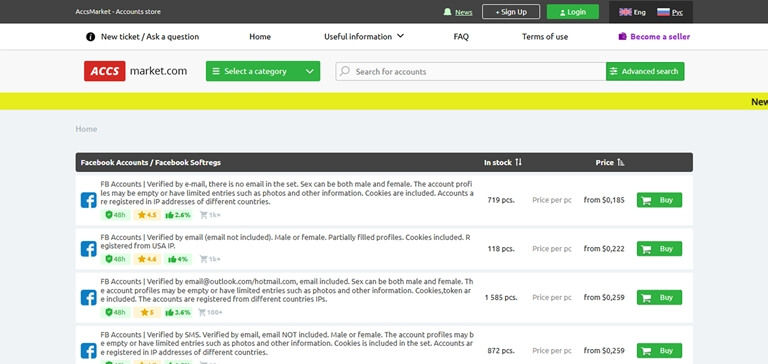This screenshot has width=768, height=364.
Task: Click 48h guarantee badge of 719 pcs. listing
Action: pos(116,215)
